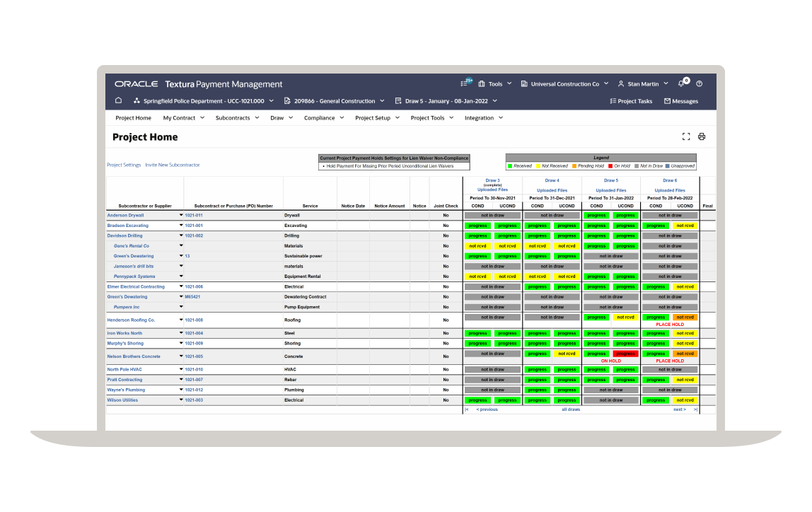Click the help question mark icon
The width and height of the screenshot is (812, 512).
tap(699, 83)
